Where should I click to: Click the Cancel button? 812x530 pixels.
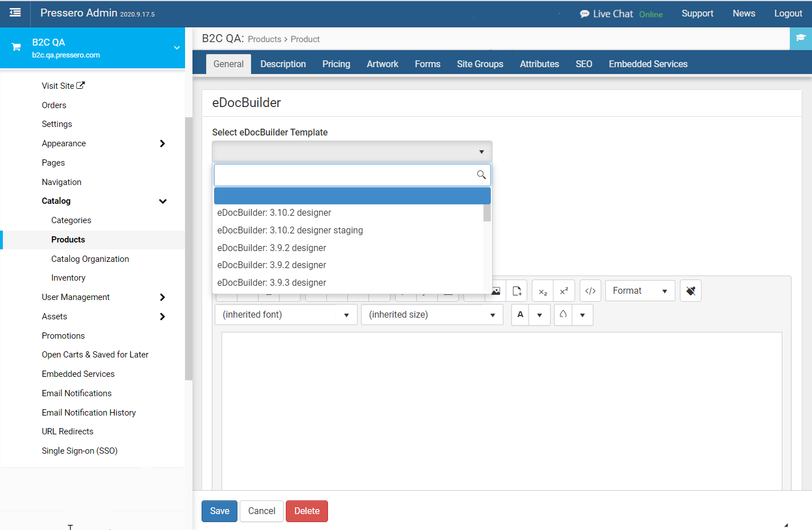(x=261, y=511)
